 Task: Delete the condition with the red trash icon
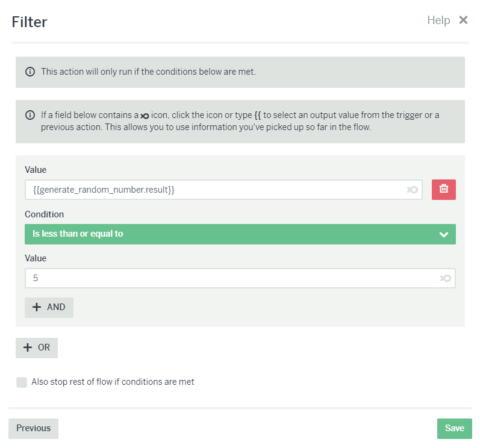click(x=444, y=189)
